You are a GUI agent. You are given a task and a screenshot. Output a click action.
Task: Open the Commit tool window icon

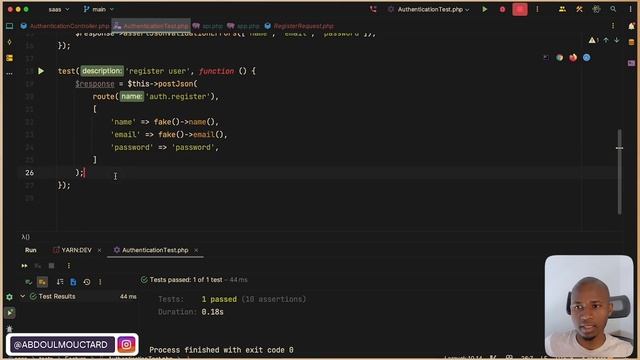tap(9, 42)
